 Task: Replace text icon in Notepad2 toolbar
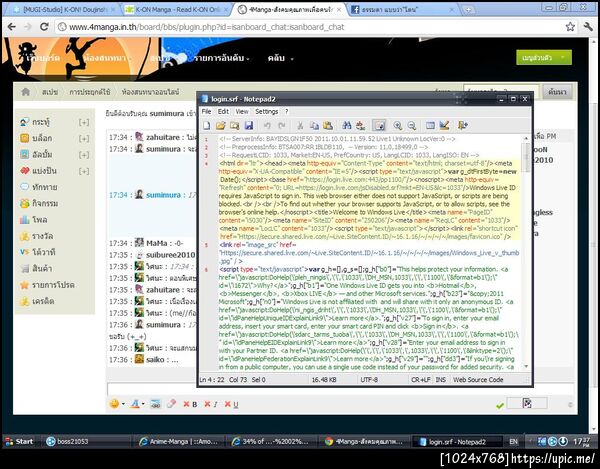(360, 125)
